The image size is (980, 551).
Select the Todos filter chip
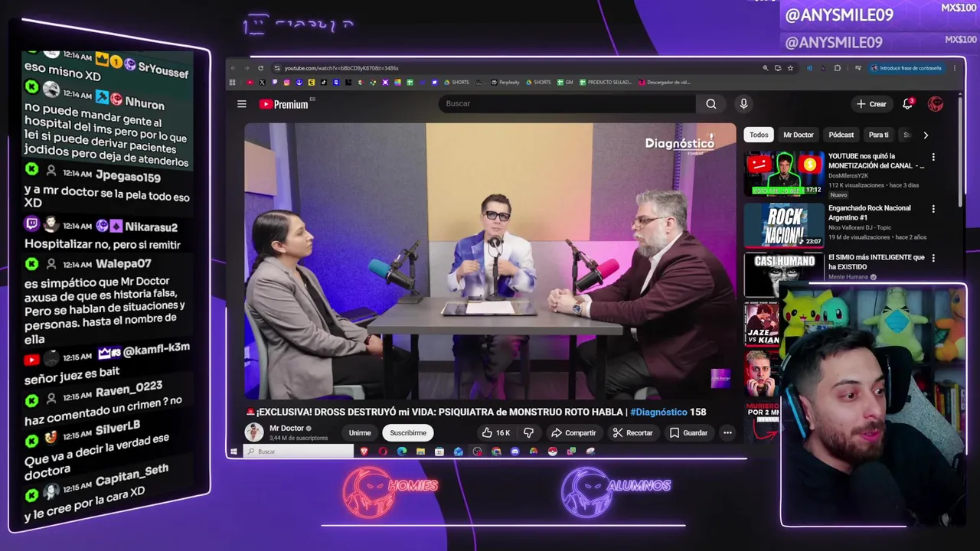[x=759, y=135]
